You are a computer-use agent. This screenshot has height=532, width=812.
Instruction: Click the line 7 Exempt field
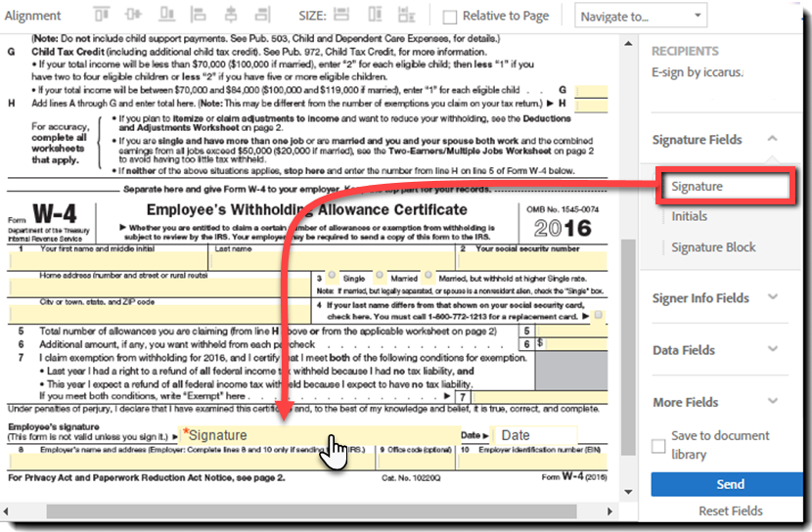tap(539, 397)
